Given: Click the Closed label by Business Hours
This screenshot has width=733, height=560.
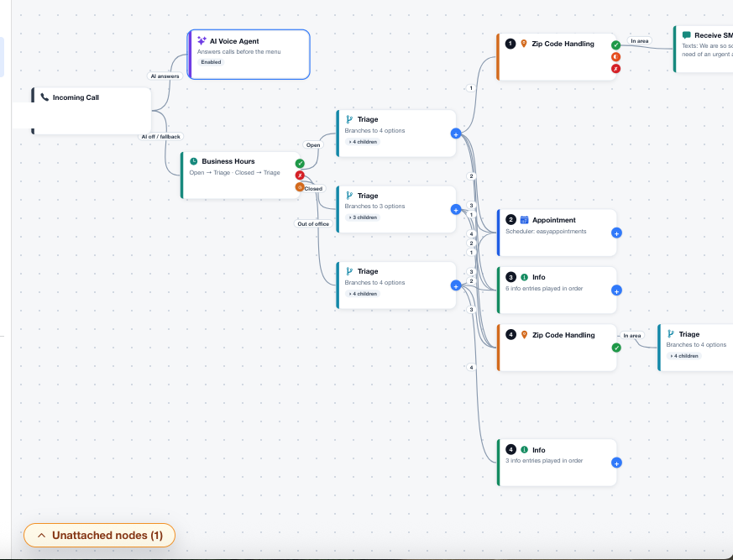Looking at the screenshot, I should [313, 189].
